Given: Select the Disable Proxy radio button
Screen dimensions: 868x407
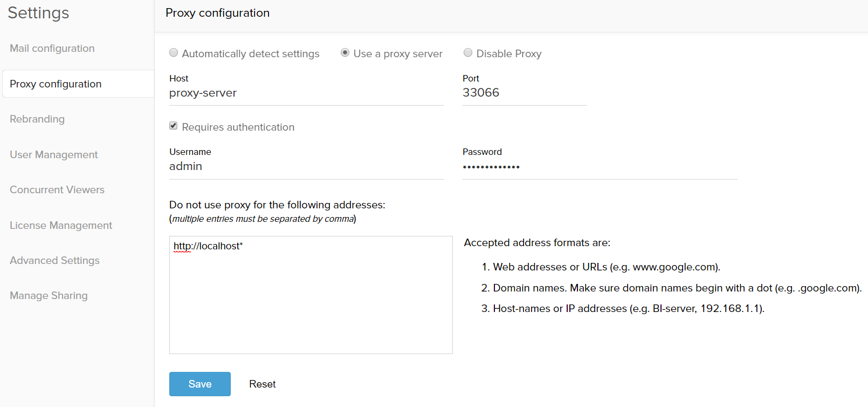Looking at the screenshot, I should coord(468,52).
